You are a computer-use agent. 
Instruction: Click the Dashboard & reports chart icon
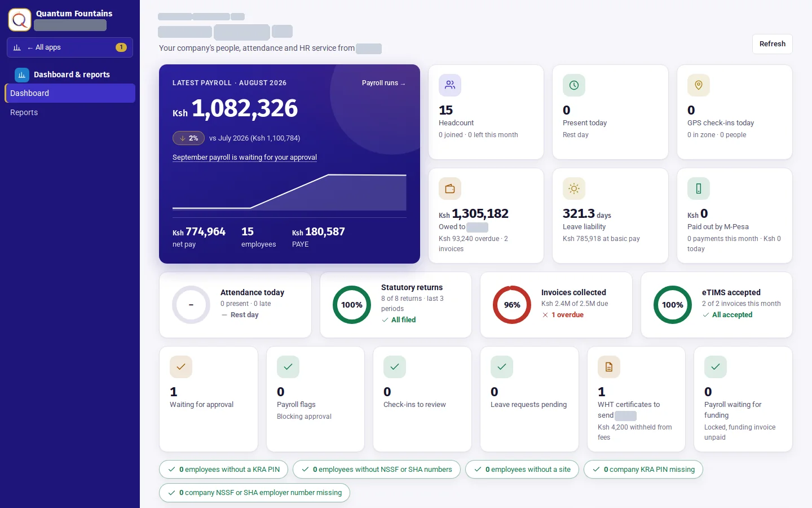coord(22,75)
